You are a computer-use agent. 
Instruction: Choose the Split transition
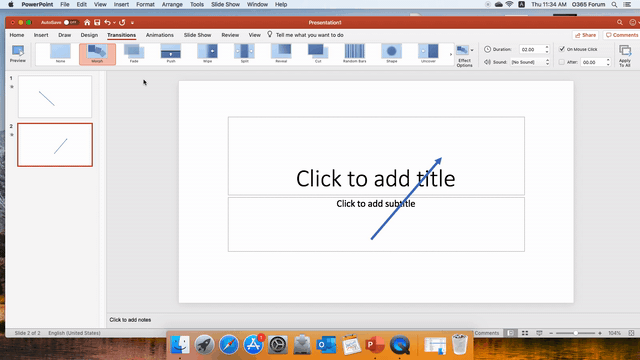point(244,53)
